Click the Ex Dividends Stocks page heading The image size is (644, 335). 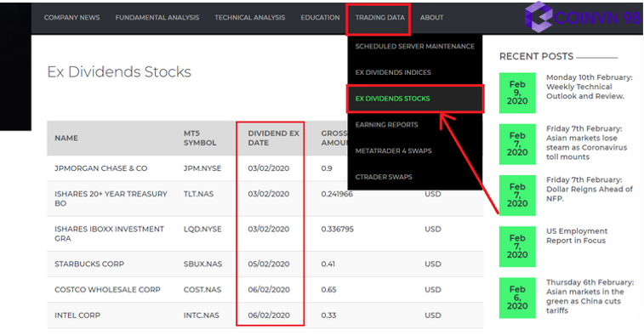point(119,71)
